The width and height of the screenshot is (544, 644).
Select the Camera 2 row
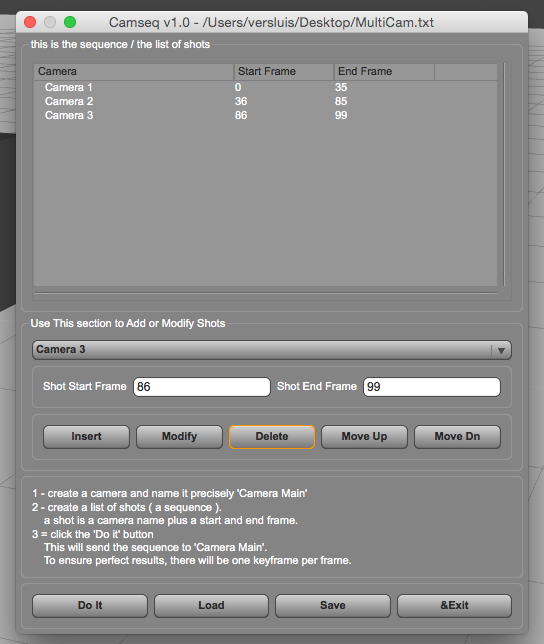[265, 101]
